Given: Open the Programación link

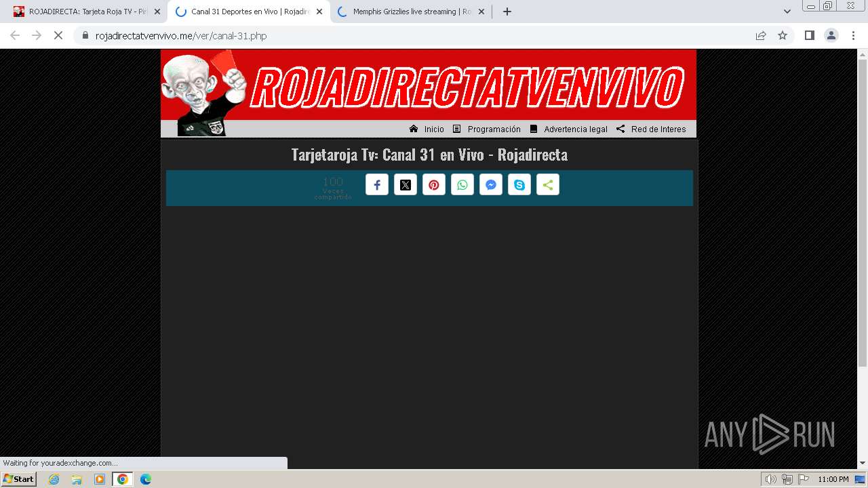Looking at the screenshot, I should (487, 129).
